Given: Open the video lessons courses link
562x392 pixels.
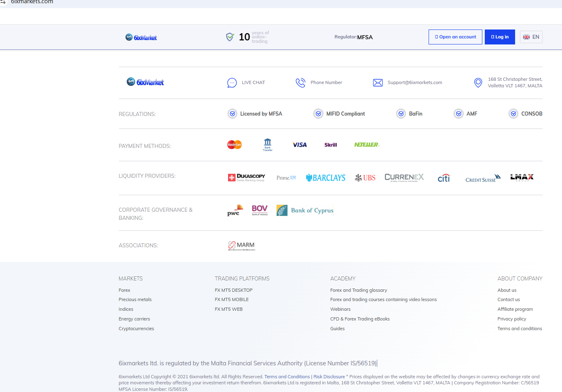Looking at the screenshot, I should pos(383,299).
